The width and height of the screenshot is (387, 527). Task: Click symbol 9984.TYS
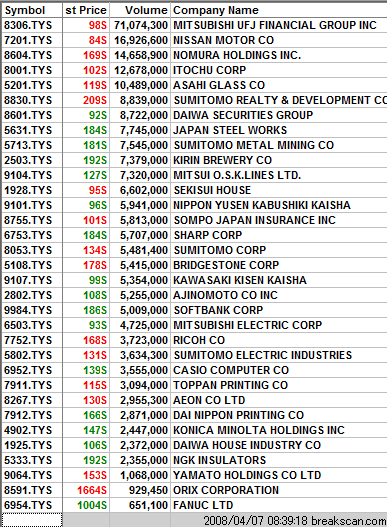point(28,310)
